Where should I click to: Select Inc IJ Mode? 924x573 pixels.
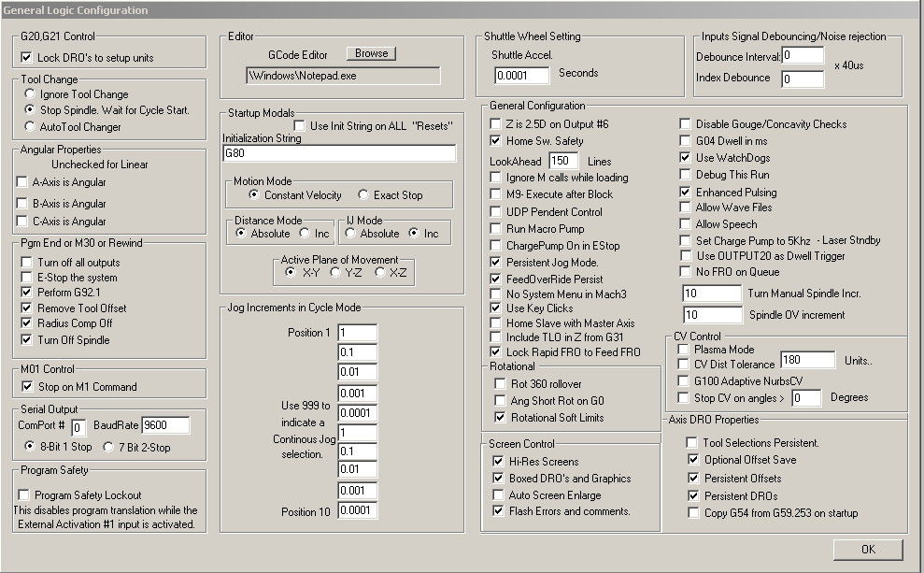(x=414, y=233)
